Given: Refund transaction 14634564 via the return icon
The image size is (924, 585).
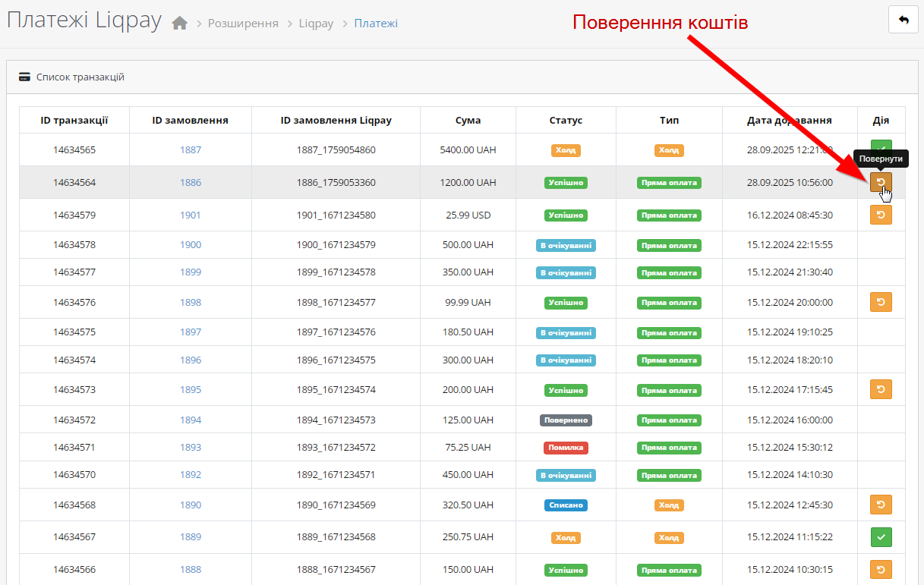Looking at the screenshot, I should 881,182.
